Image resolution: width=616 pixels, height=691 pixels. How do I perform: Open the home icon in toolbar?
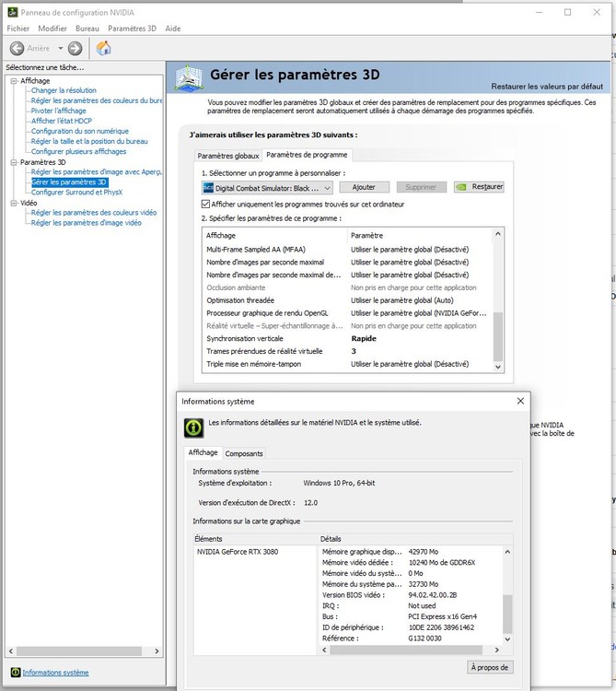click(103, 48)
